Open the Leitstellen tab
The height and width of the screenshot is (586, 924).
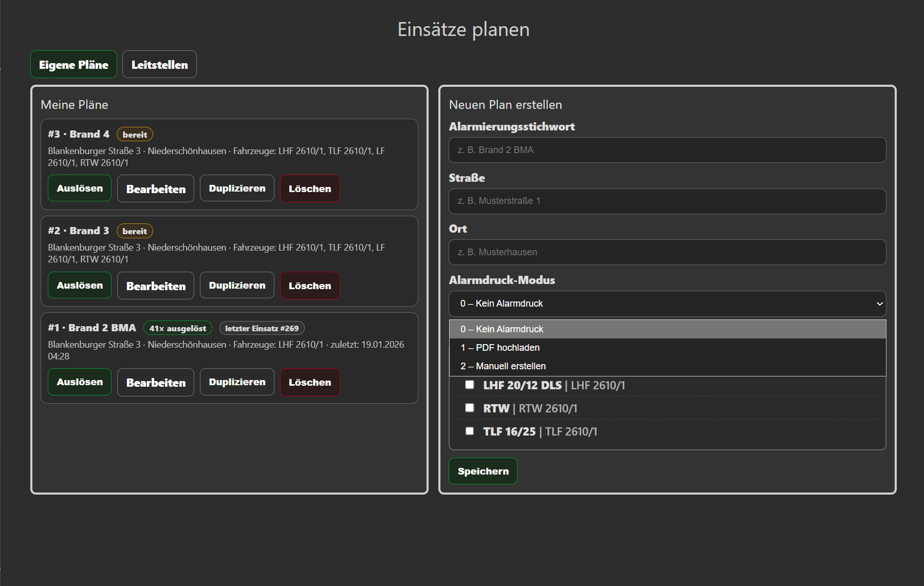click(159, 64)
